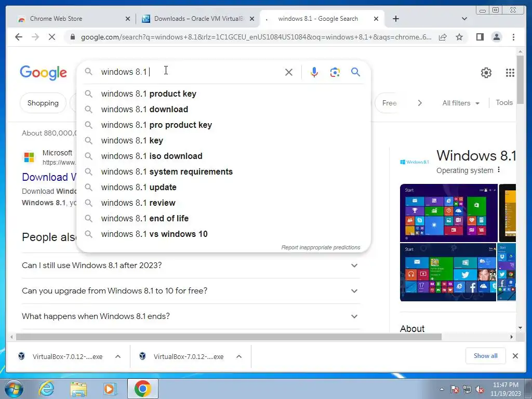Choose suggestion 'windows 8.1 product key'

(224, 94)
